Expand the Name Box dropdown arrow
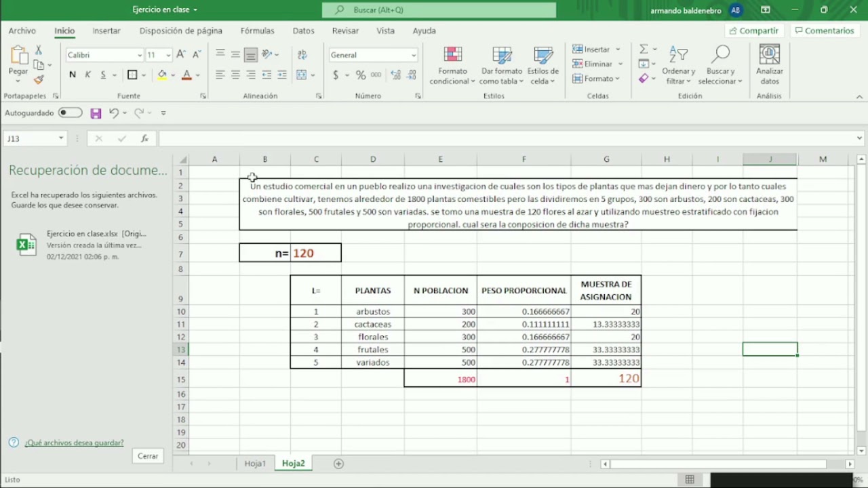The width and height of the screenshot is (868, 488). pyautogui.click(x=60, y=138)
